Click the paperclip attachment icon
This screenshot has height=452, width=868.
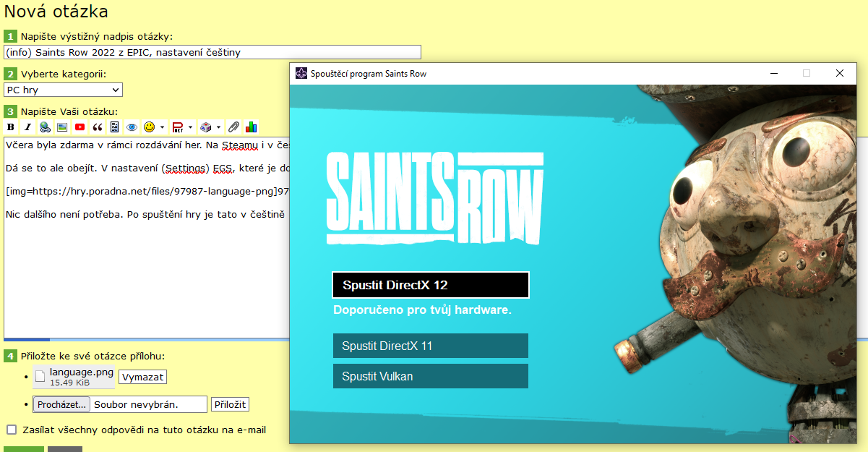click(x=233, y=127)
